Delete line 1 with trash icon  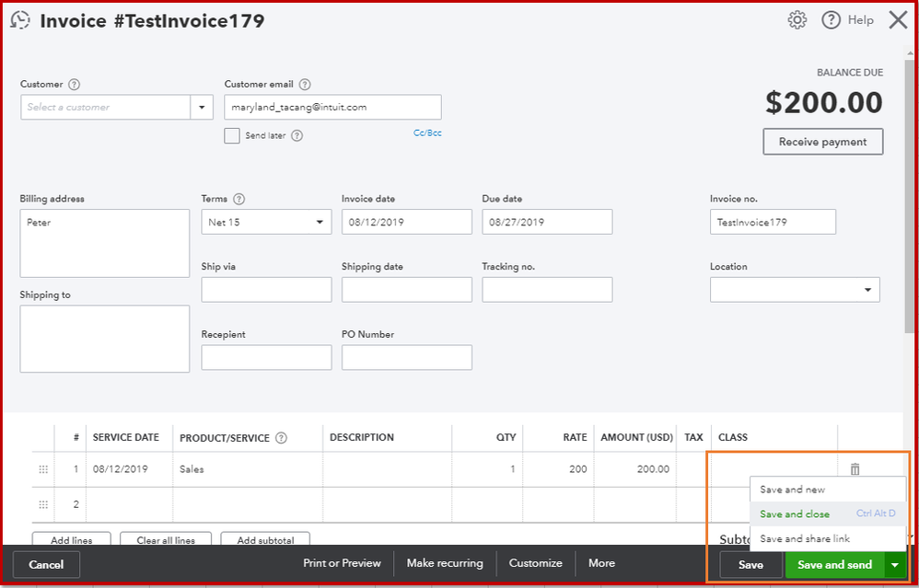[x=855, y=469]
